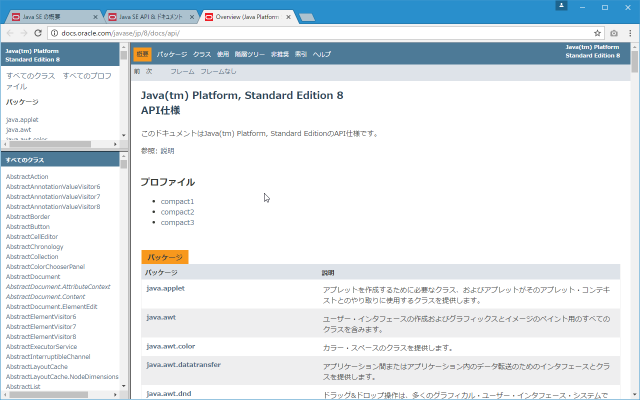The width and height of the screenshot is (640, 400).
Task: Click the Chrome user profile icon
Action: pyautogui.click(x=561, y=6)
